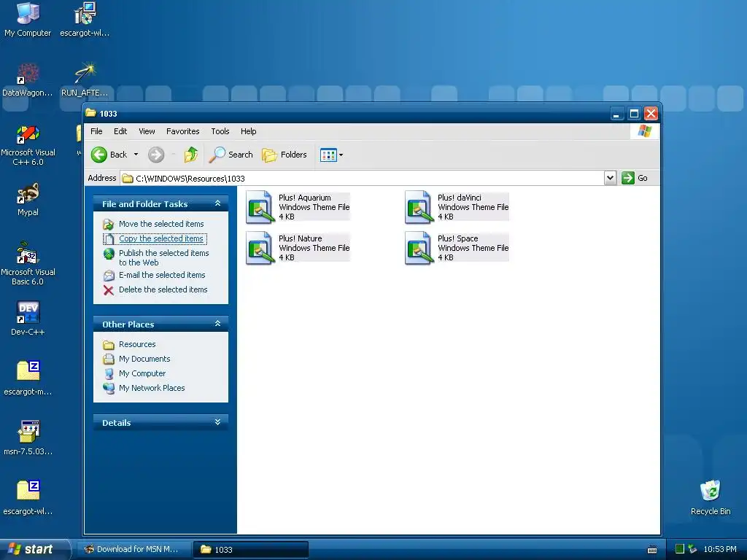Click the Recycle Bin icon

tap(711, 497)
